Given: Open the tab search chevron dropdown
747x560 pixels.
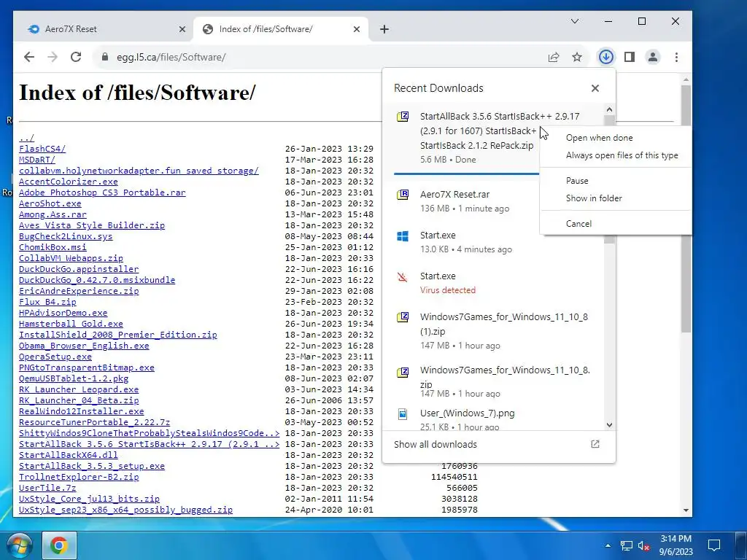Looking at the screenshot, I should coord(575,21).
